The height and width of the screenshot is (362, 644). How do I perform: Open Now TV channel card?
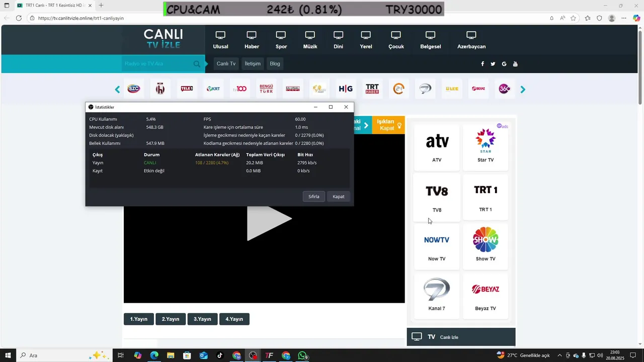437,246
